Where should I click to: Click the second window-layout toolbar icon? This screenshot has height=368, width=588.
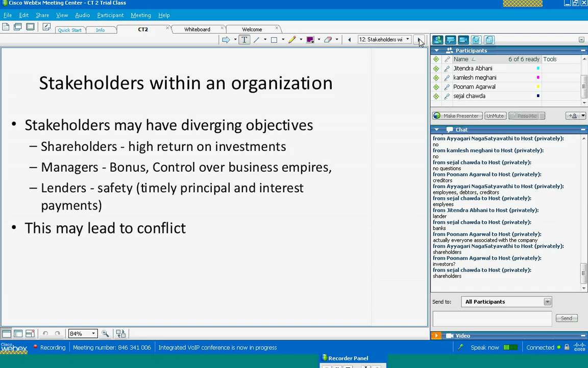click(x=18, y=27)
